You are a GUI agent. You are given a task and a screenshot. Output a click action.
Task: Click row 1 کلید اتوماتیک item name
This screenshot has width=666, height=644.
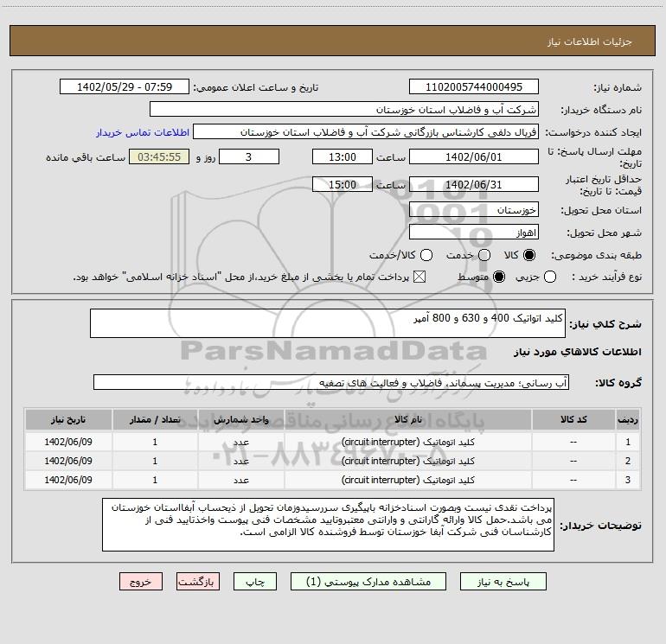tap(407, 442)
